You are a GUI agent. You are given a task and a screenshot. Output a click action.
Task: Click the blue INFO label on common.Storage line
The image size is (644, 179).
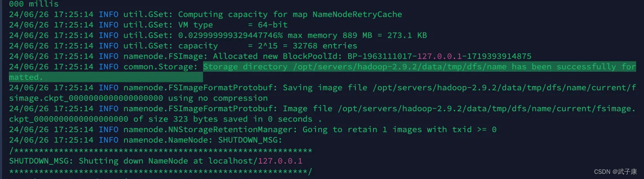109,67
